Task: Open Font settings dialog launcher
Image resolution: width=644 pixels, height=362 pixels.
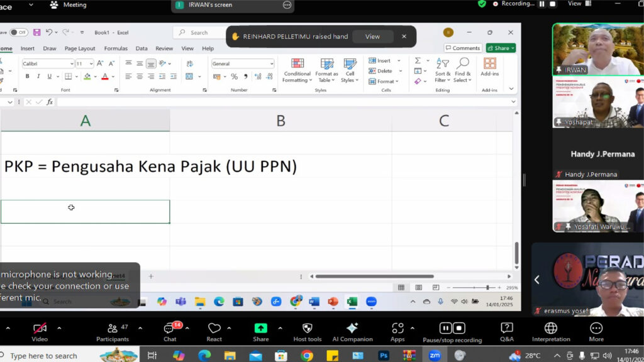Action: click(116, 90)
